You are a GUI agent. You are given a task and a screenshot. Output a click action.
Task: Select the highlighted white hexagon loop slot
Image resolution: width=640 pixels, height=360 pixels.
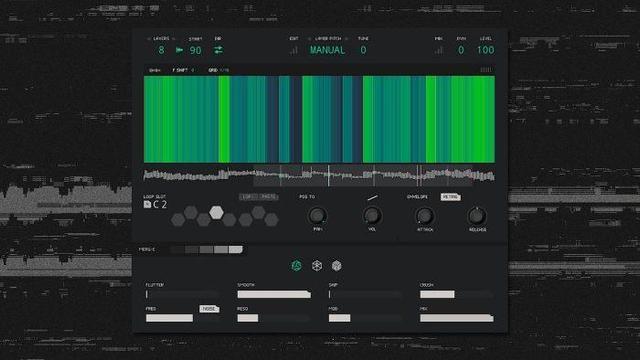tap(216, 212)
